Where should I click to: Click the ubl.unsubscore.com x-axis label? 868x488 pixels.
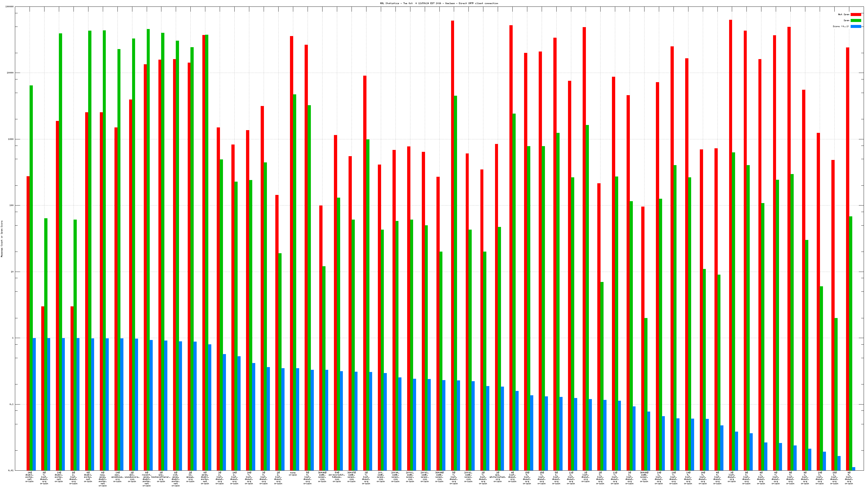pos(132,477)
